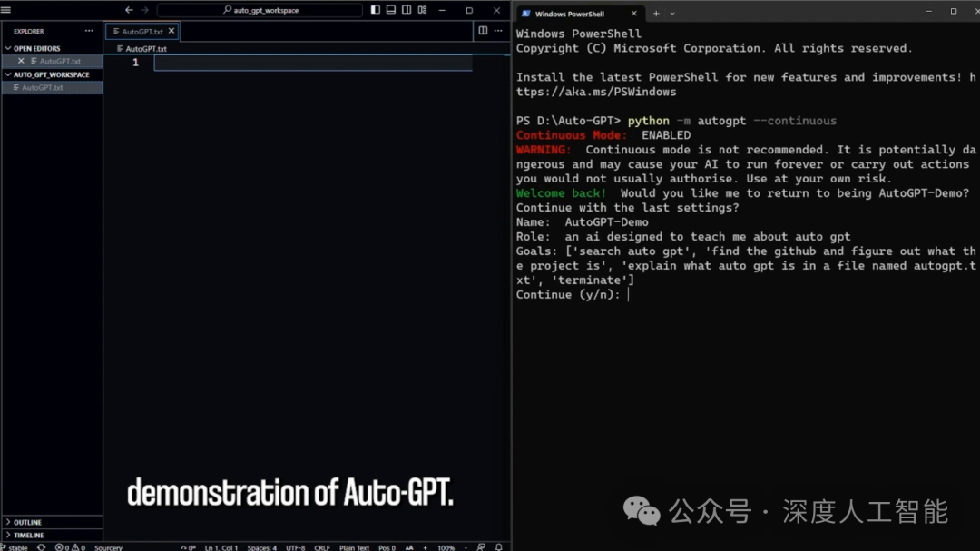Close the AutoGPT.txt editor tab
The height and width of the screenshot is (551, 980).
pyautogui.click(x=171, y=31)
